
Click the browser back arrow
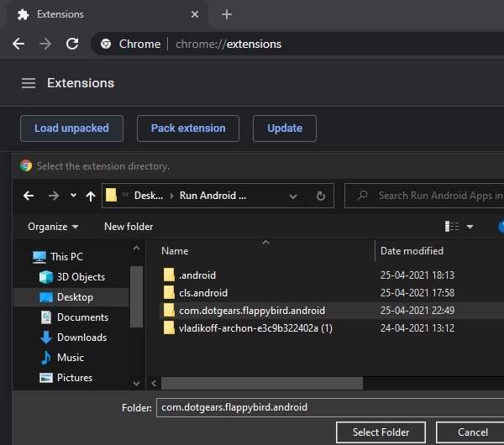point(18,44)
